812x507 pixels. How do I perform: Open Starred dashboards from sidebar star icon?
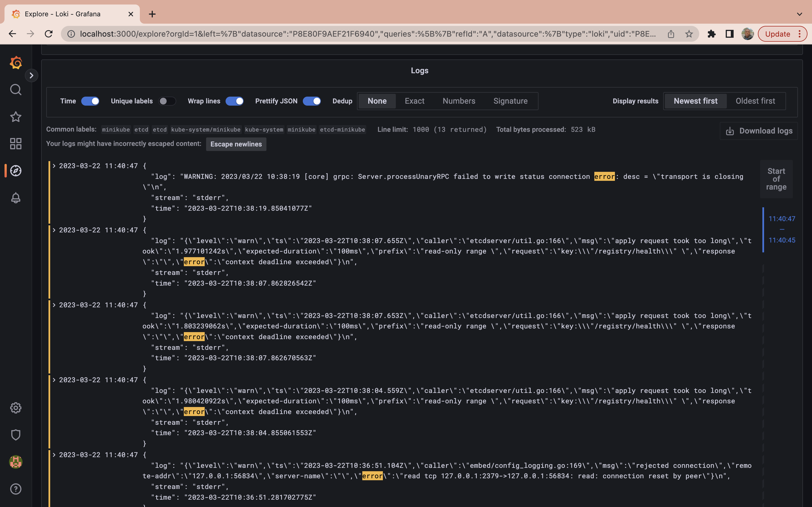[x=16, y=117]
